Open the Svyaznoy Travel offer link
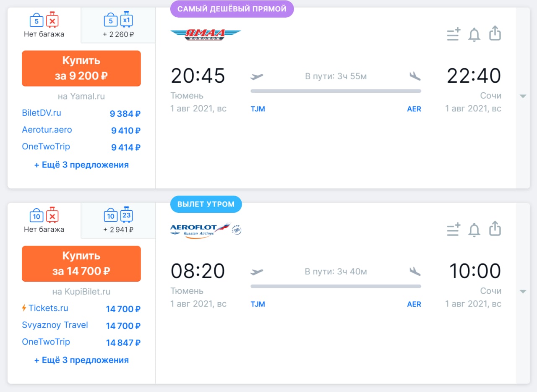Viewport: 537px width, 392px height. (55, 325)
